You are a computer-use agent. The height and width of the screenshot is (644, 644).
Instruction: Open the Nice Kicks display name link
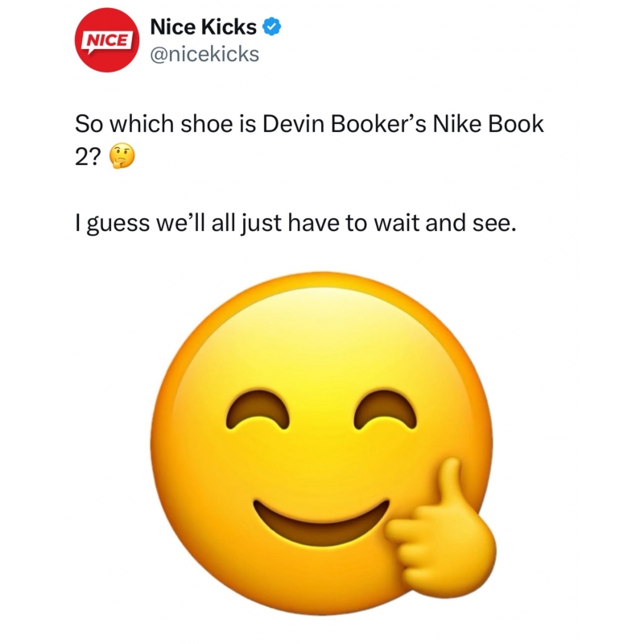tap(204, 27)
